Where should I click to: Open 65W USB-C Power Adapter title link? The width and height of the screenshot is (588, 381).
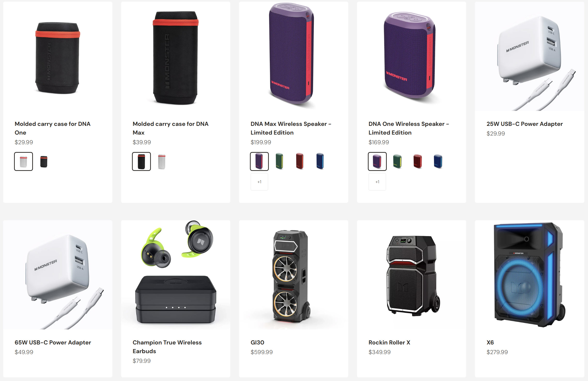tap(53, 343)
